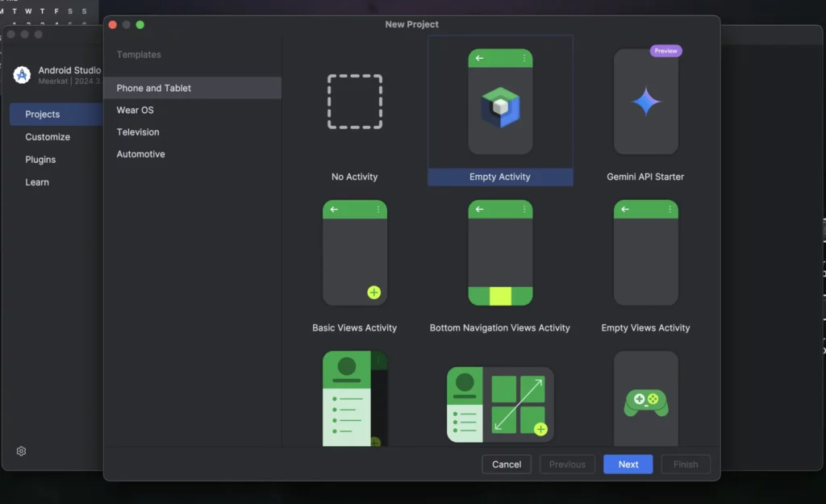The width and height of the screenshot is (826, 504).
Task: Open settings gear in welcome window
Action: (x=21, y=452)
